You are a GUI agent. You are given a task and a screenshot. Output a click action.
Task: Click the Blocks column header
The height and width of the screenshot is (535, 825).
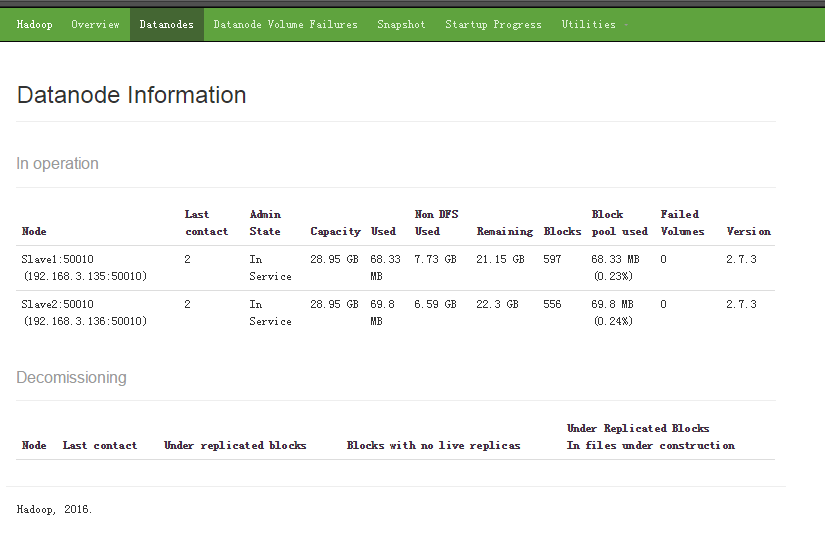562,231
